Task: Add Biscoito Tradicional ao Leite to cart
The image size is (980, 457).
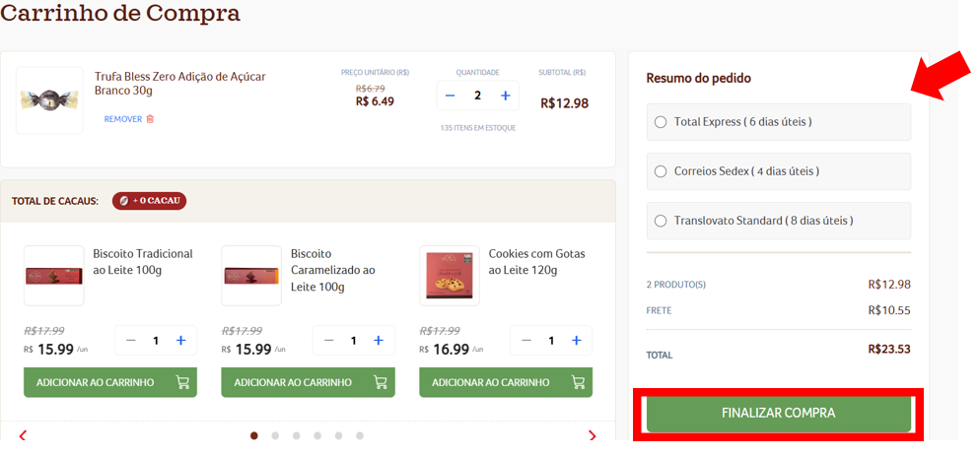Action: [x=110, y=382]
